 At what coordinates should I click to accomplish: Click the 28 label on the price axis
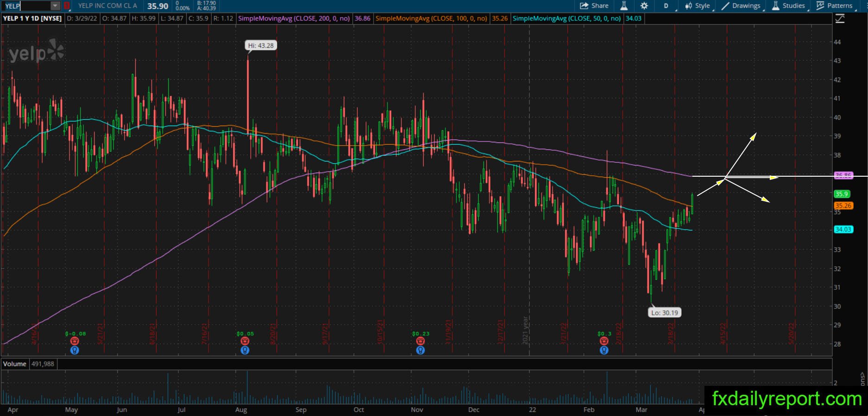837,344
